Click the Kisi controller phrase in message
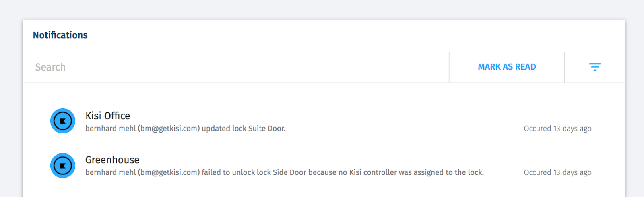Screen dimensions: 644x197 coord(373,172)
